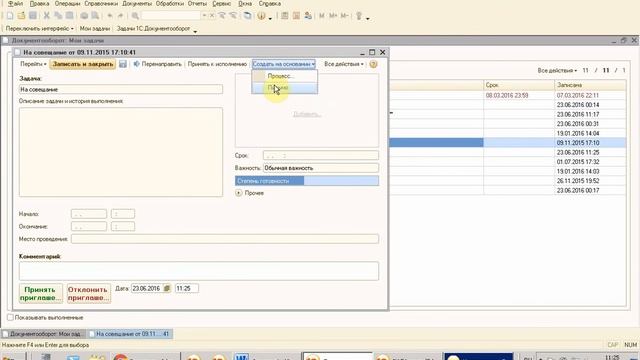This screenshot has height=360, width=640.
Task: Click the Paste toolbar icon
Action: pyautogui.click(x=69, y=16)
